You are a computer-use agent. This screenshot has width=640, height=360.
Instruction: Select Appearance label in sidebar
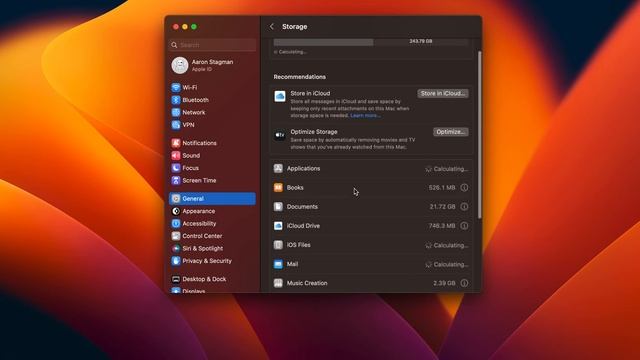(x=199, y=211)
